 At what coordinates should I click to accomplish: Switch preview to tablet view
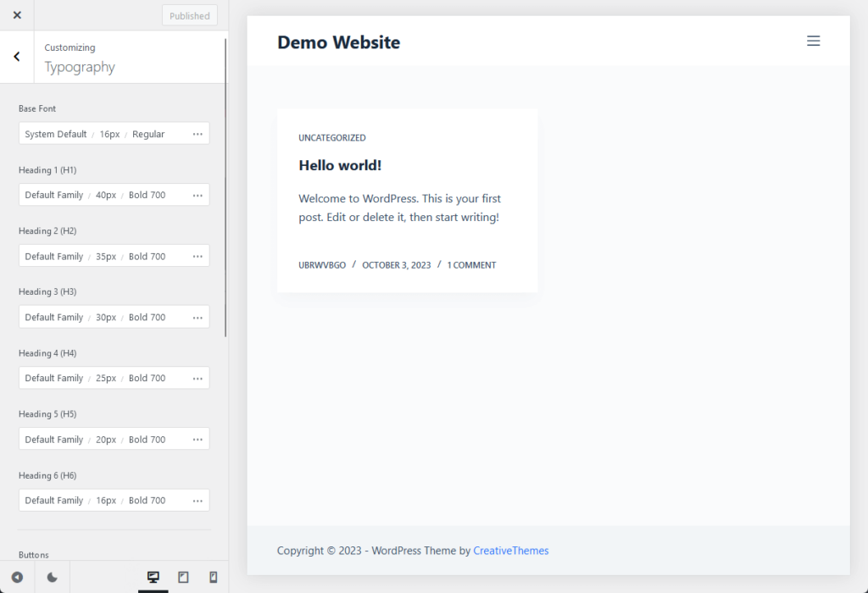coord(183,577)
